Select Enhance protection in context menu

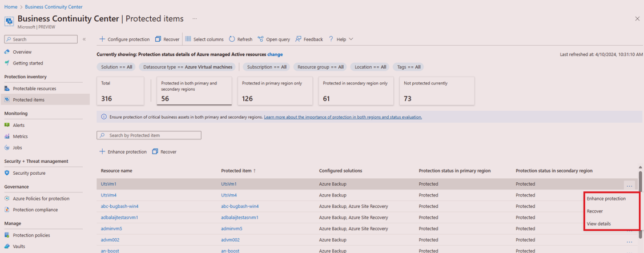[606, 199]
